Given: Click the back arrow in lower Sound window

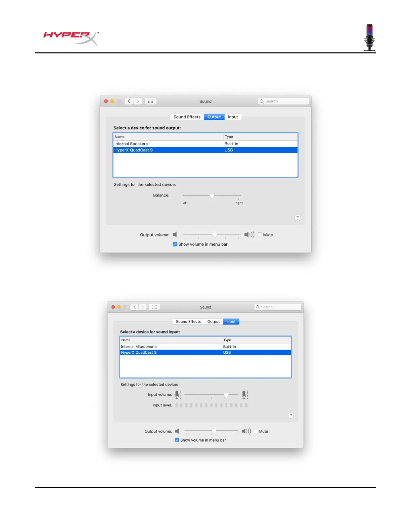Looking at the screenshot, I should 134,307.
